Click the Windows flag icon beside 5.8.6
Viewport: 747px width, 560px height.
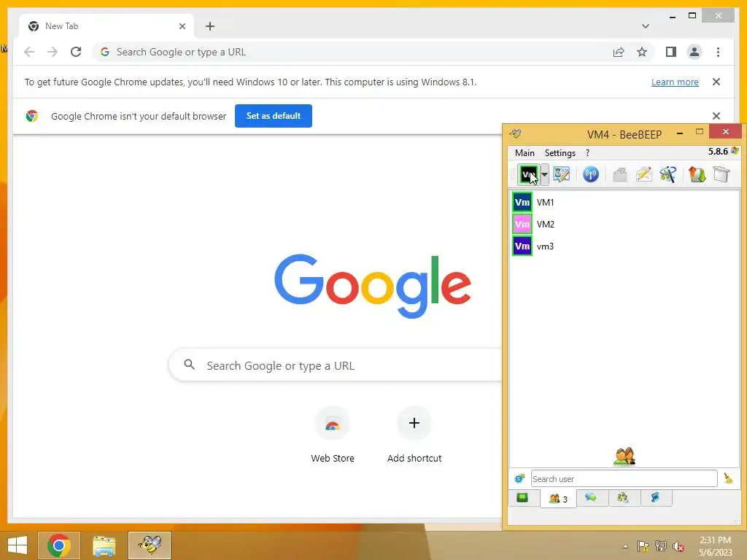735,151
